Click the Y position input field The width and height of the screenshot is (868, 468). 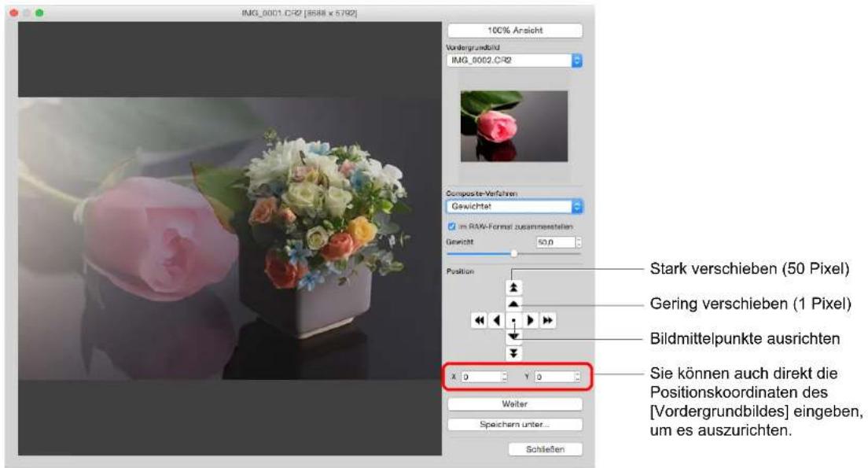[554, 377]
